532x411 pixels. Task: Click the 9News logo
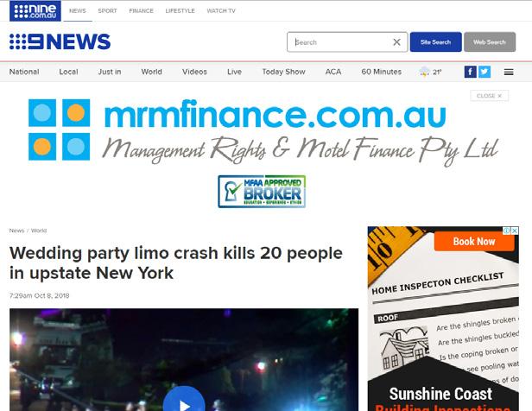point(60,41)
